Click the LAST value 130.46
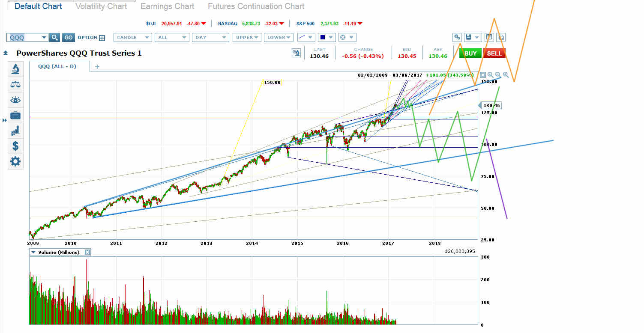Screen dimensions: 644x333 pos(319,56)
